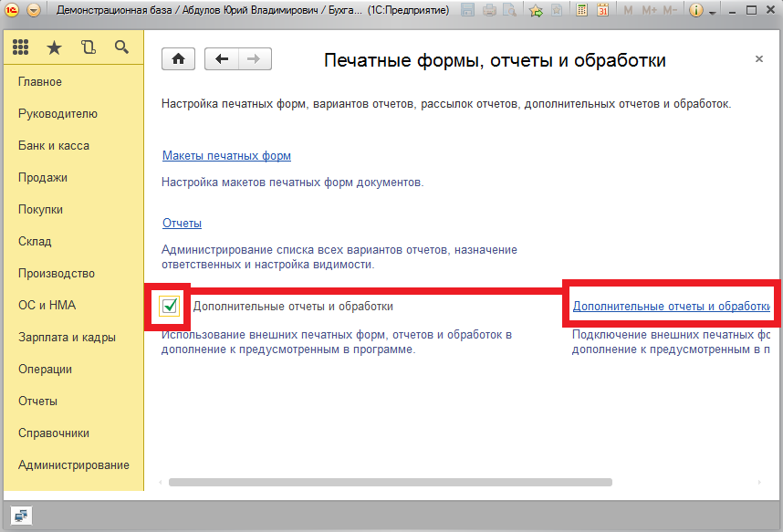Uncheck Дополнительные отчеты и обработки checkbox
The height and width of the screenshot is (532, 783).
169,306
